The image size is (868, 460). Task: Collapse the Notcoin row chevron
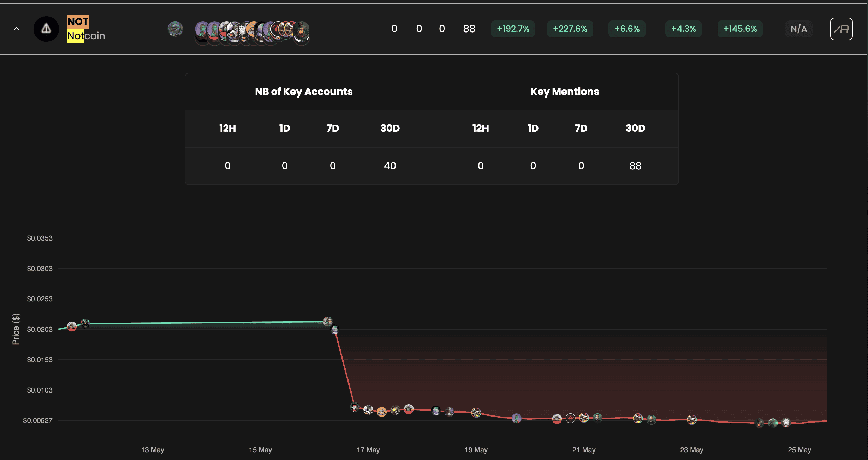tap(17, 29)
